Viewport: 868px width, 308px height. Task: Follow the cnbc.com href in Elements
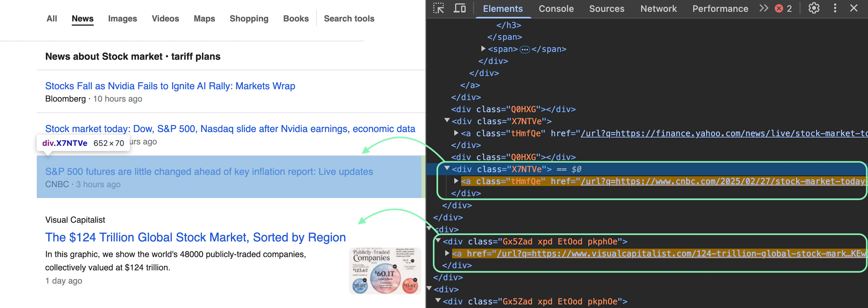point(724,181)
